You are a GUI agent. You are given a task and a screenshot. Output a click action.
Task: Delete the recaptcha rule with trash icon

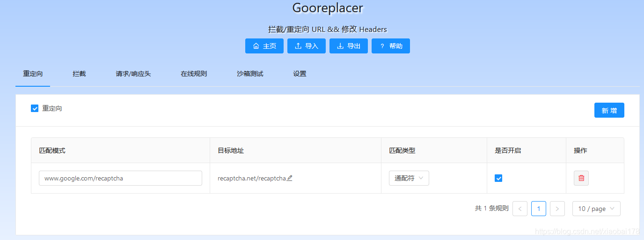581,178
